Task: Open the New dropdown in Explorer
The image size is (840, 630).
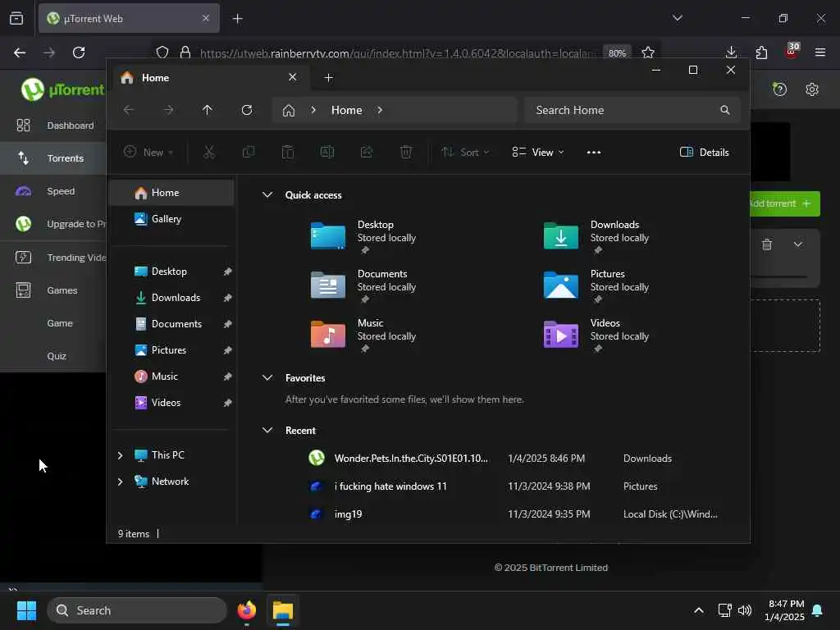Action: point(148,152)
